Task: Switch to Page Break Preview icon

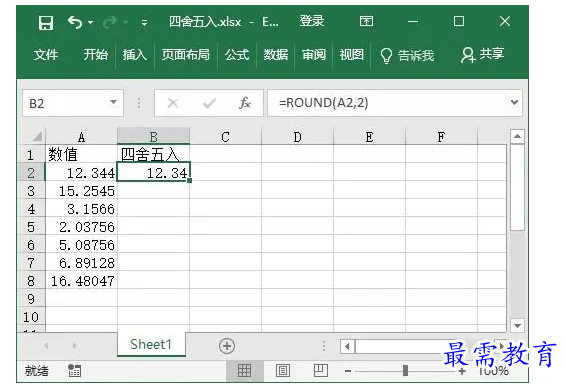Action: click(x=320, y=370)
